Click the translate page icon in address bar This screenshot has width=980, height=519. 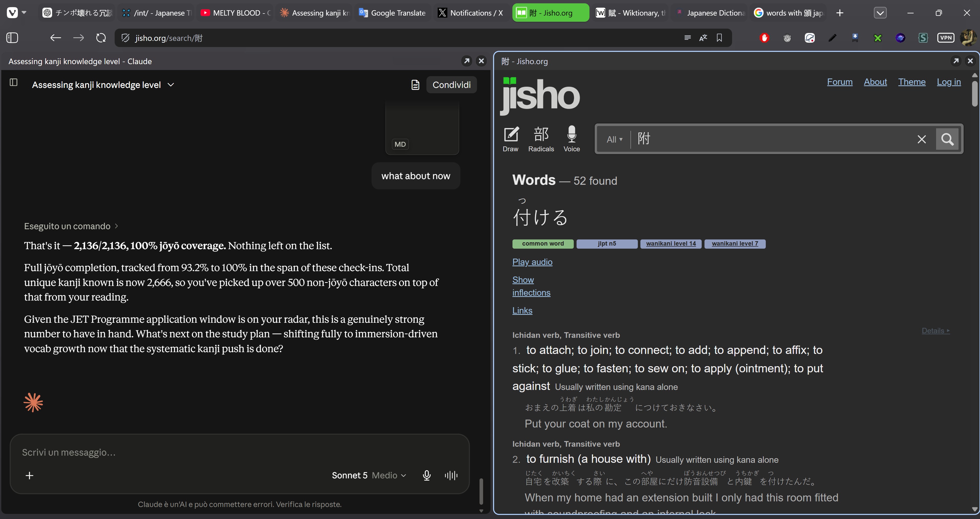(x=703, y=38)
